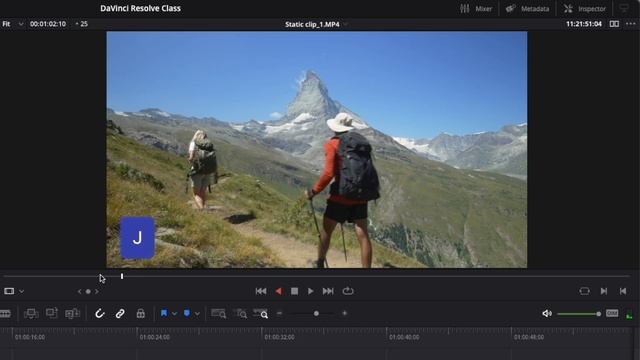Select the filmstrip edit mode icon
The height and width of the screenshot is (360, 640).
(5, 313)
